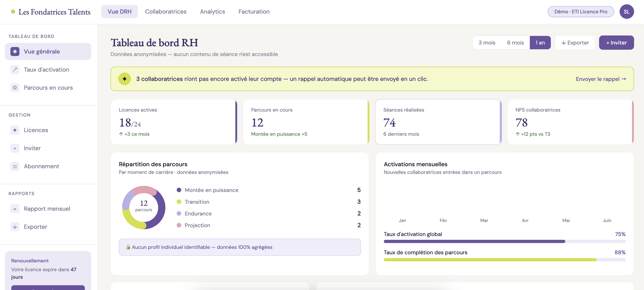Click the Projection pink legend dot
644x290 pixels.
(179, 225)
